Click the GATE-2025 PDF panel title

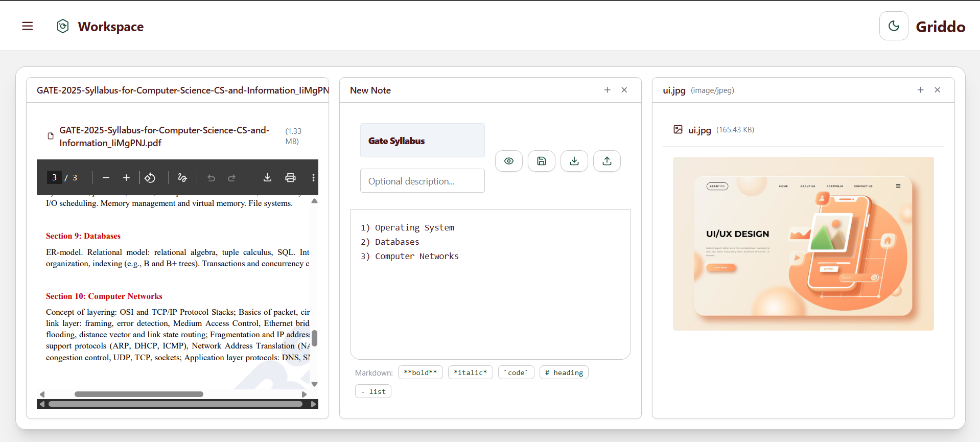182,90
